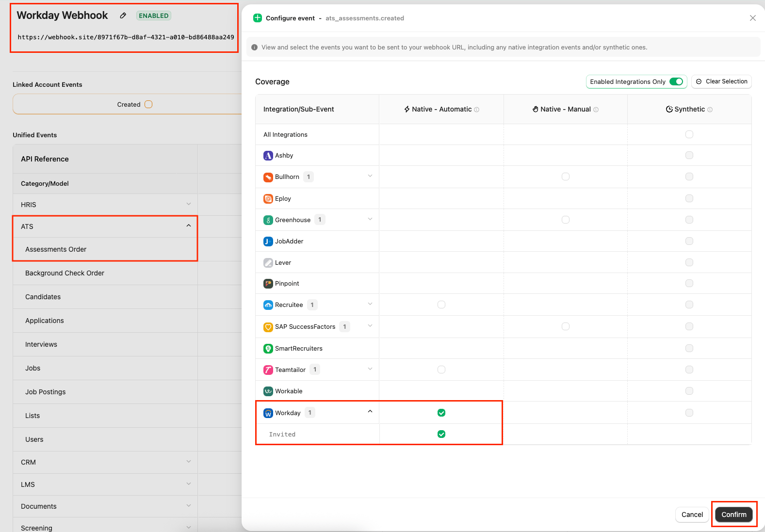Expand the Documents category
The width and height of the screenshot is (765, 532).
click(189, 506)
